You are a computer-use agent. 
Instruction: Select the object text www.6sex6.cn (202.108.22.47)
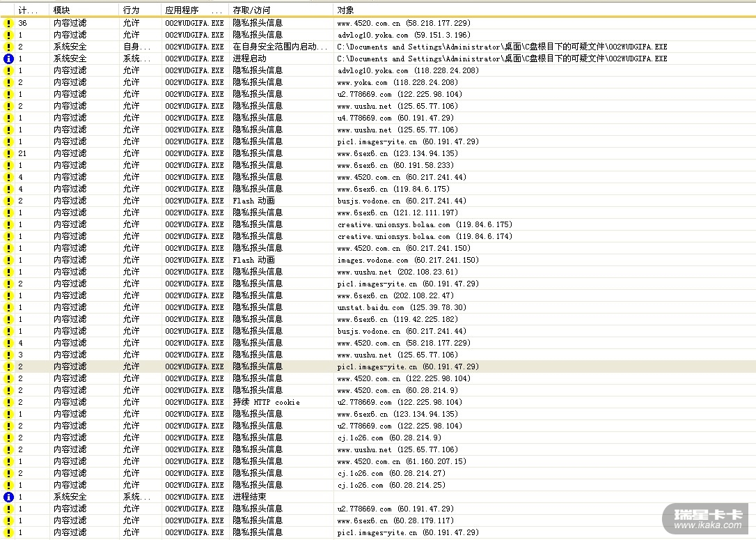pyautogui.click(x=395, y=295)
